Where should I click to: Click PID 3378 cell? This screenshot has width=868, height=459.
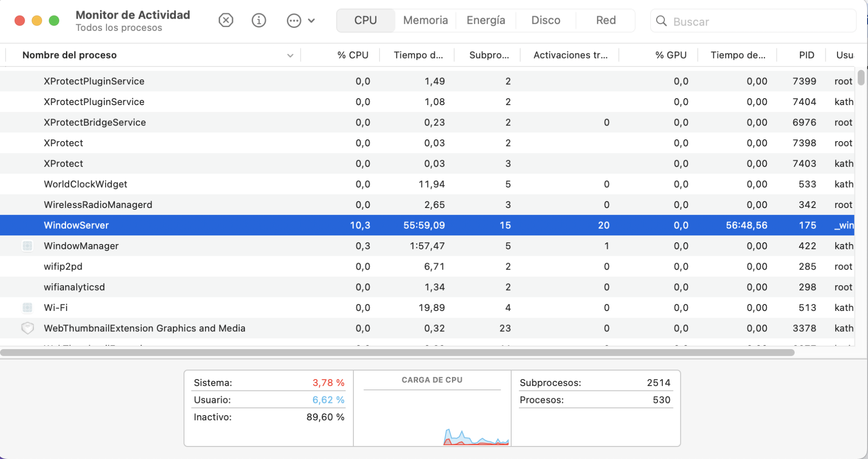(x=804, y=328)
